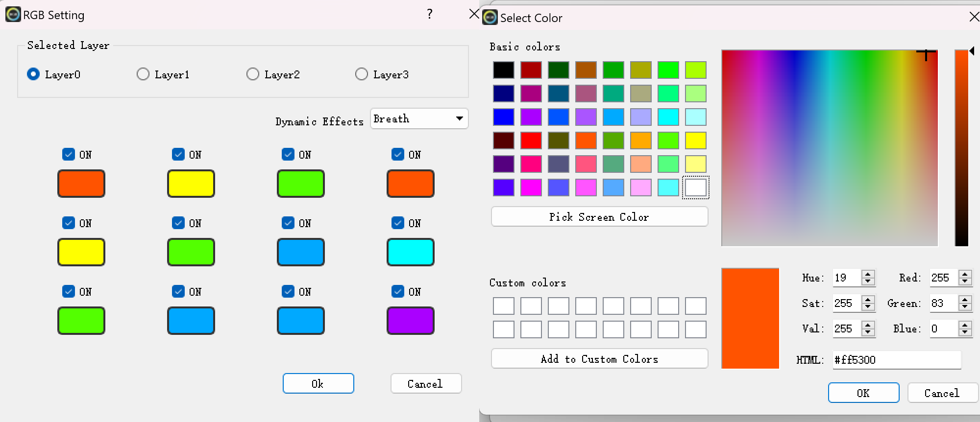
Task: Increase Hue with up arrow
Action: [868, 274]
